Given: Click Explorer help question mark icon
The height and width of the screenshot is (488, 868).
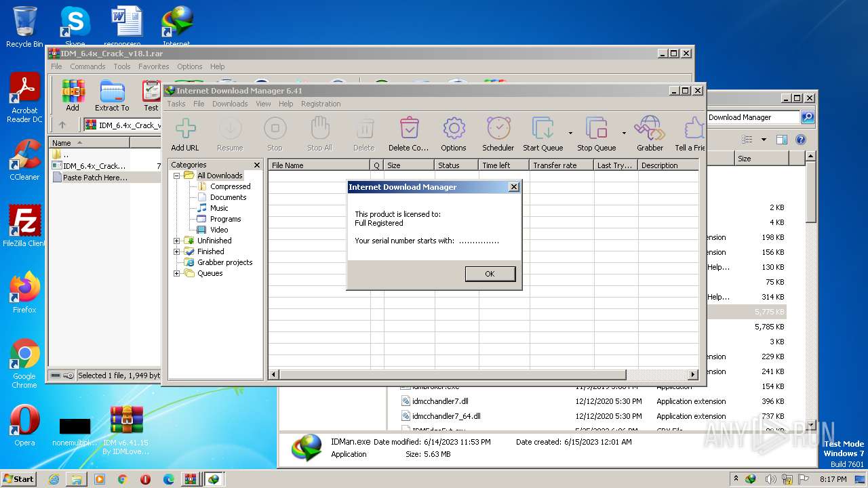Looking at the screenshot, I should pyautogui.click(x=801, y=140).
